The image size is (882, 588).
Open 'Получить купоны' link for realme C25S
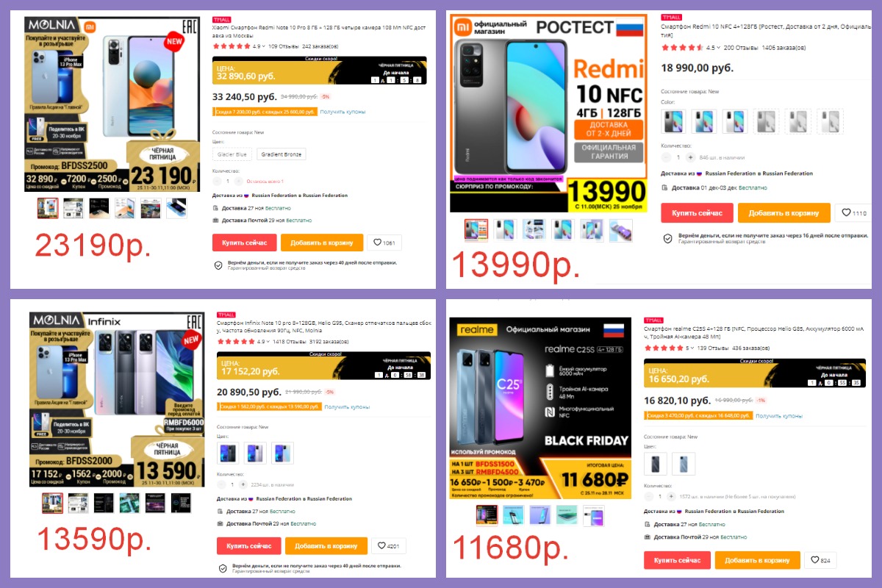click(778, 416)
